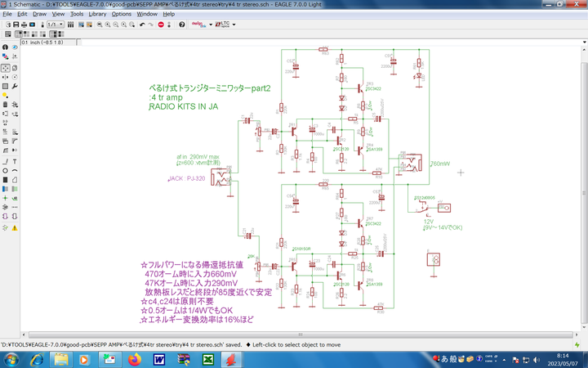Open the Draw menu
Viewport: 588px width, 368px height.
(x=38, y=14)
